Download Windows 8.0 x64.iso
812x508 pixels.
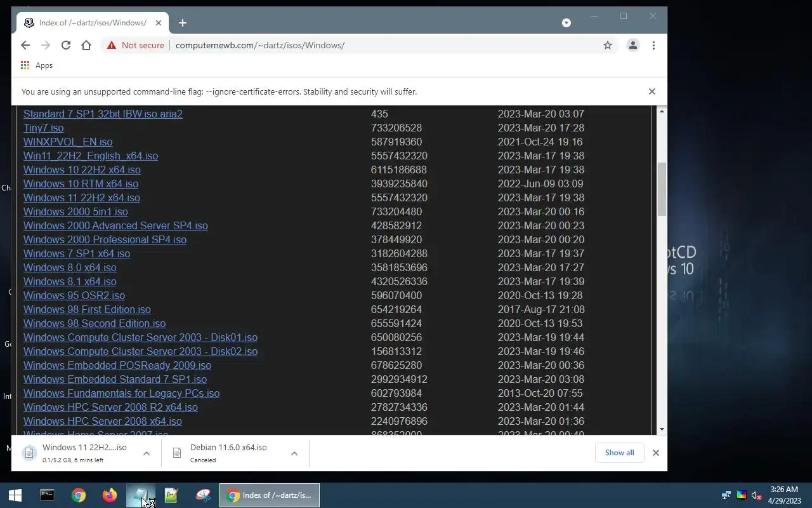[70, 267]
